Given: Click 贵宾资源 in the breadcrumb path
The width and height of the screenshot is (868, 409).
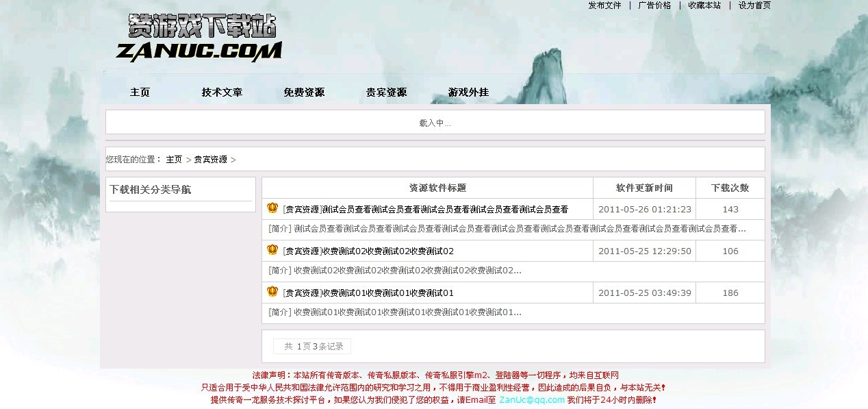Looking at the screenshot, I should (210, 160).
